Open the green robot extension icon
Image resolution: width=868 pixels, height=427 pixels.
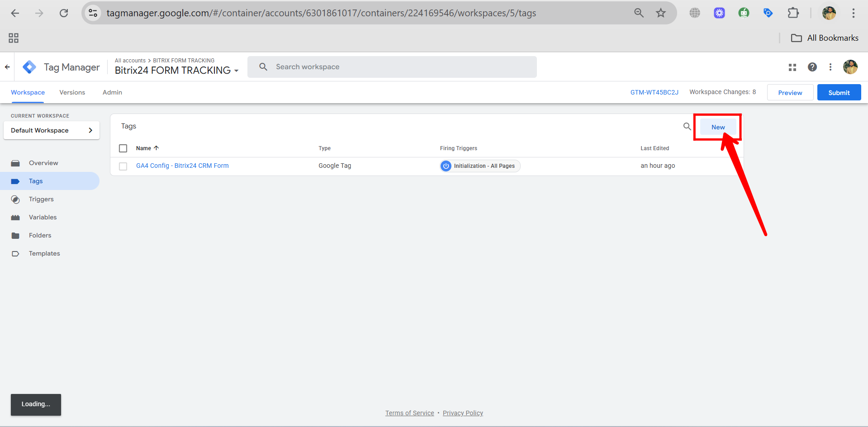click(744, 13)
